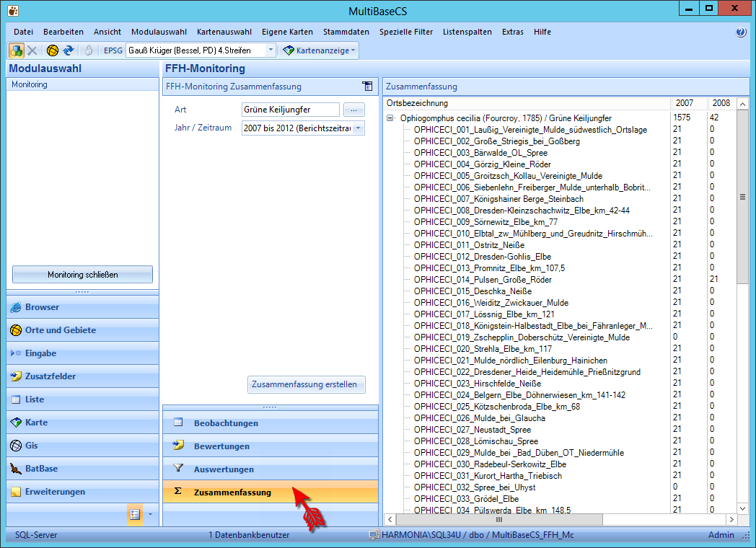The image size is (756, 548).
Task: Click Admin in the status bar
Action: coord(721,535)
